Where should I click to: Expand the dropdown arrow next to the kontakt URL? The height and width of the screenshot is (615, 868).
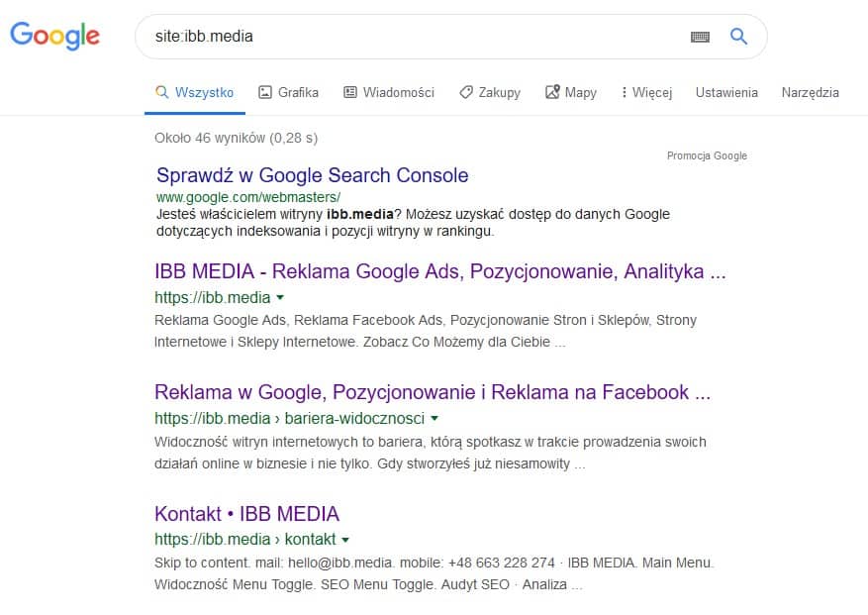[344, 540]
